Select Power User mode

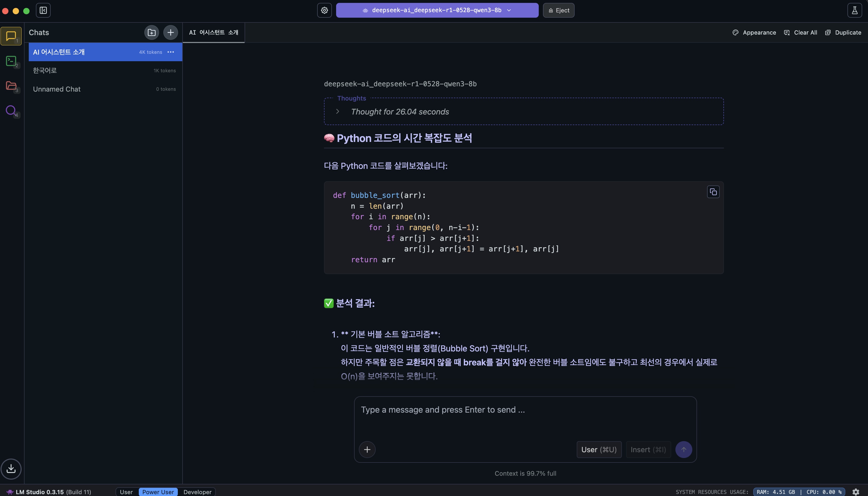(x=158, y=492)
